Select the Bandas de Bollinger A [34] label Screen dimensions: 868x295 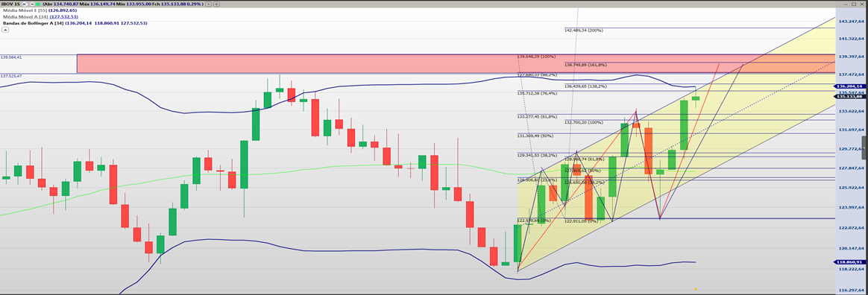pos(34,23)
